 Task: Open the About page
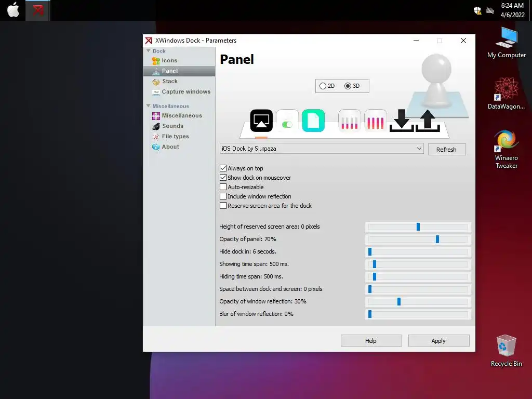click(x=170, y=147)
